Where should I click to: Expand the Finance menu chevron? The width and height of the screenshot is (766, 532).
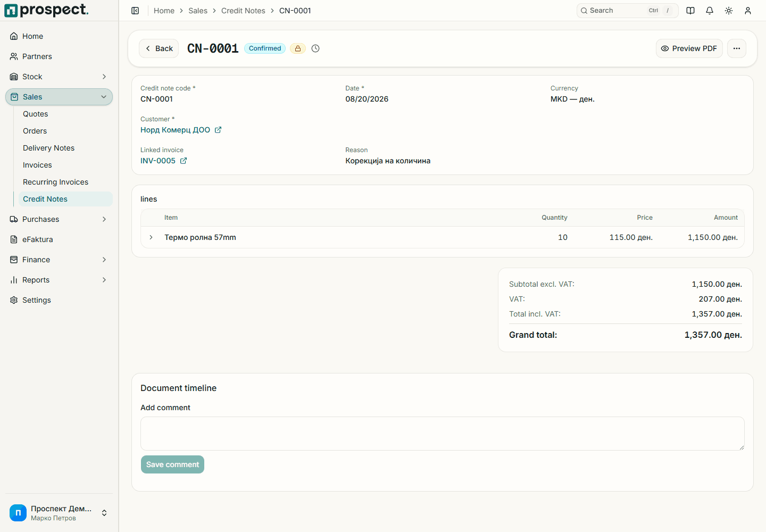point(104,260)
